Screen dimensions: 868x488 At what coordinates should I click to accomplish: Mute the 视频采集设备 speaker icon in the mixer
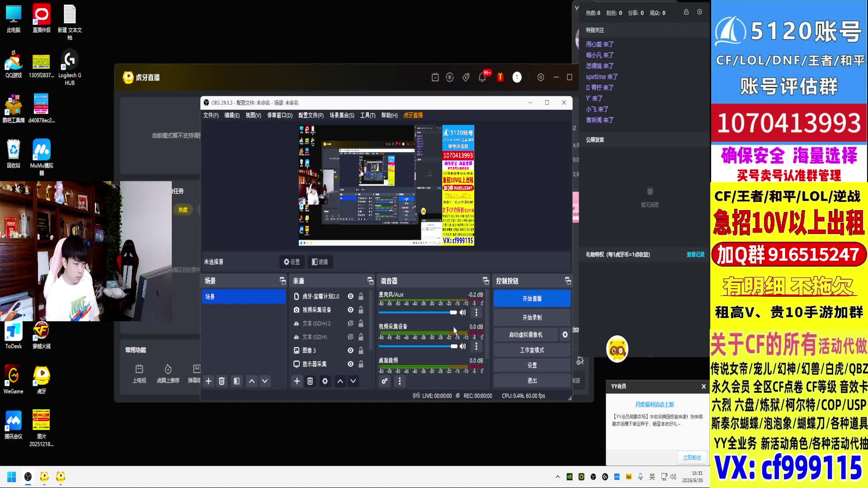pyautogui.click(x=462, y=347)
